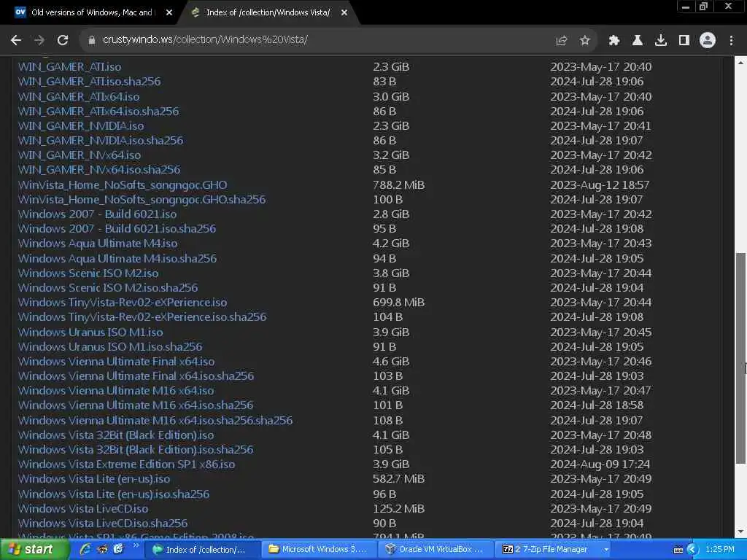The image size is (747, 560).
Task: Open the browser Downloads icon
Action: 661,41
